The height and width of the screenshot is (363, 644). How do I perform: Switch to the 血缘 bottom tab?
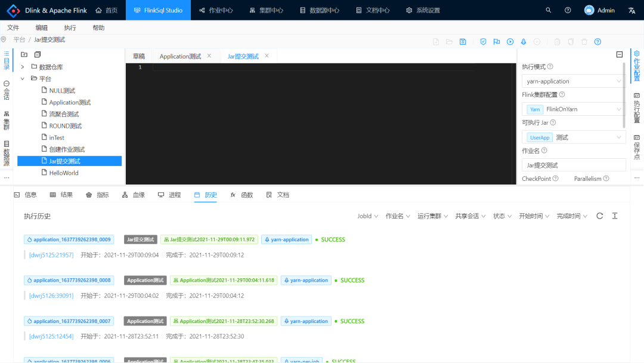(134, 195)
